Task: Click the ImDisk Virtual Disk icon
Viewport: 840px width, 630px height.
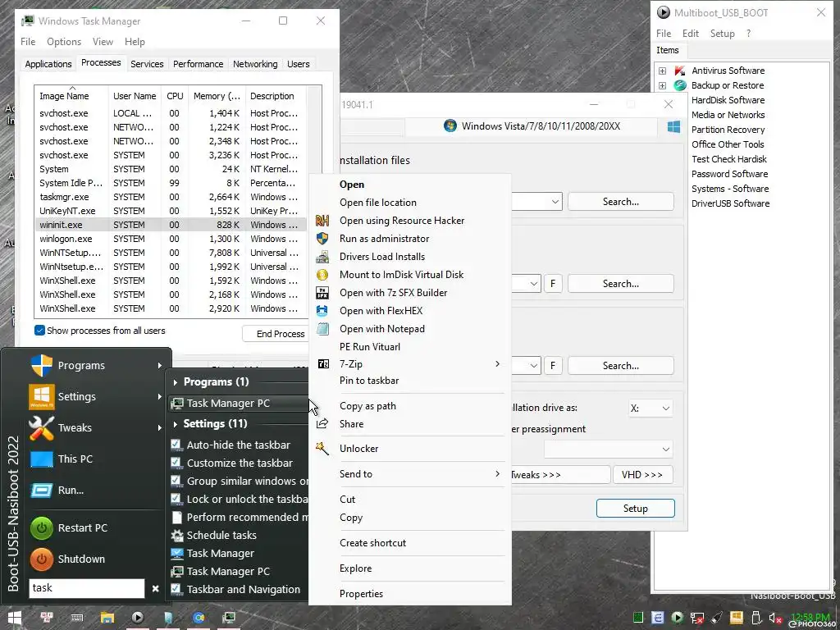Action: point(322,275)
